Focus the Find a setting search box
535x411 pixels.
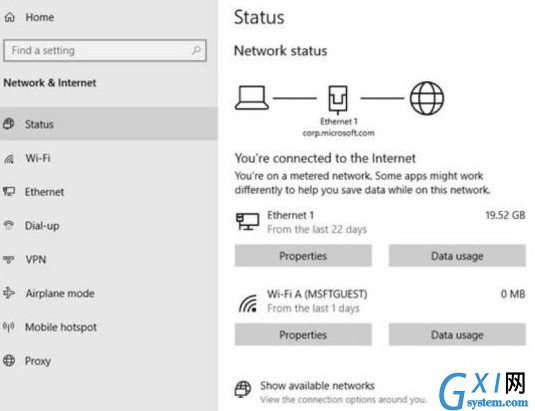click(105, 50)
